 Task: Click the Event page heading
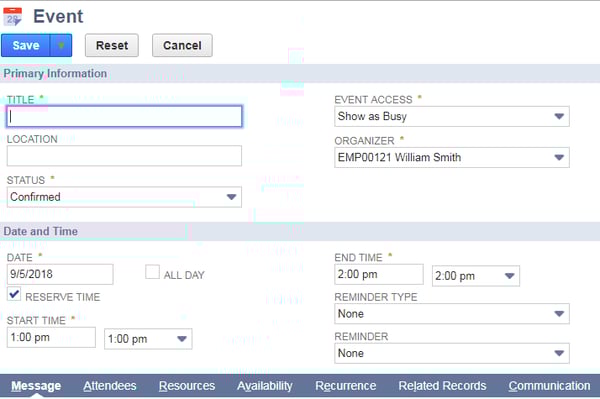58,16
